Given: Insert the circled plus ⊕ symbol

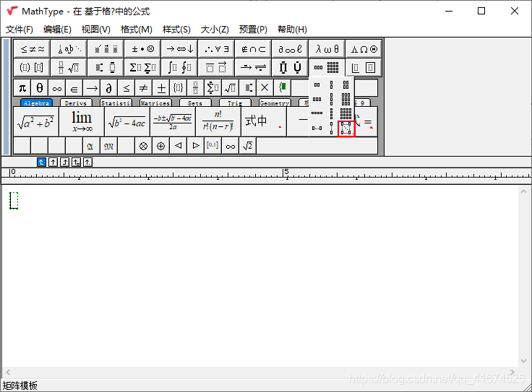Looking at the screenshot, I should tap(160, 146).
